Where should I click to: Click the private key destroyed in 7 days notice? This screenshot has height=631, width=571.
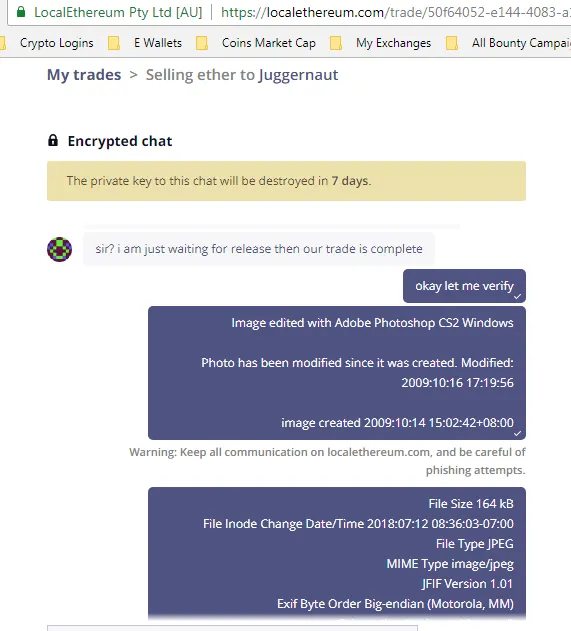[286, 181]
